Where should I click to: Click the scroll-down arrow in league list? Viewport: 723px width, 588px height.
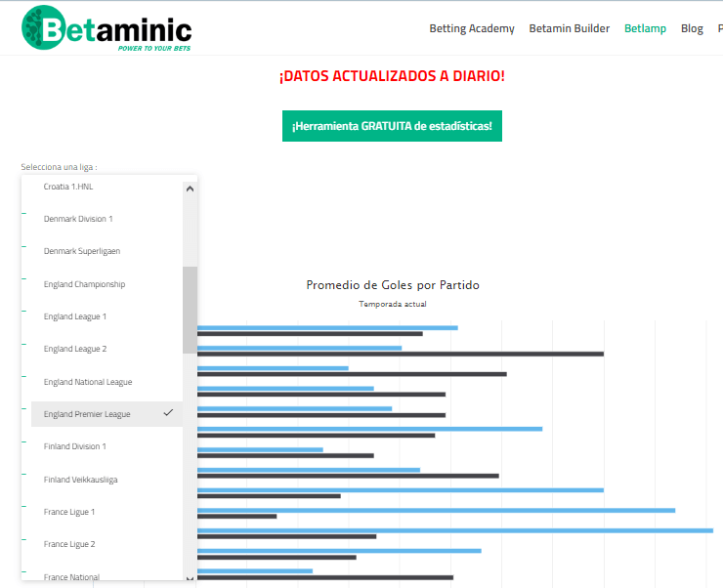pyautogui.click(x=190, y=578)
